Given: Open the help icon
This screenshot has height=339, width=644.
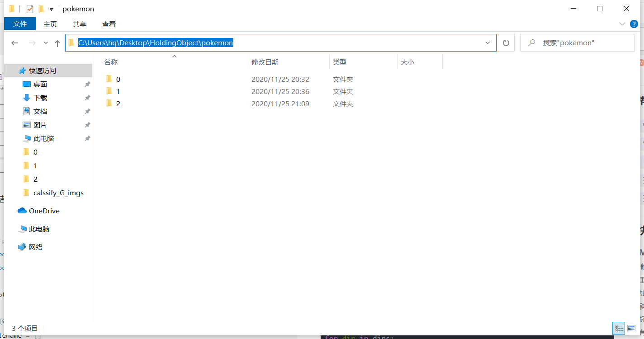Looking at the screenshot, I should pos(634,24).
